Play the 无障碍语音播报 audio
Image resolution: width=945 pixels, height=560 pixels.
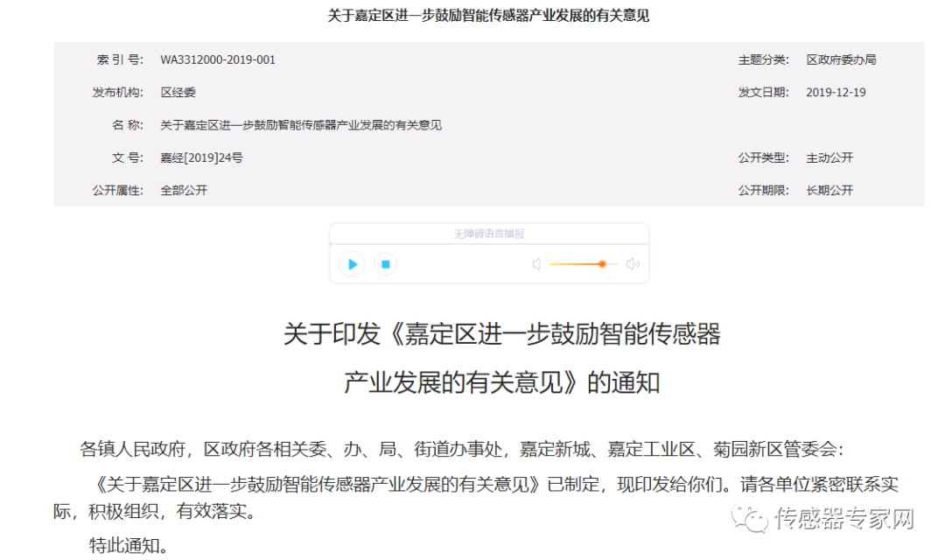click(352, 263)
